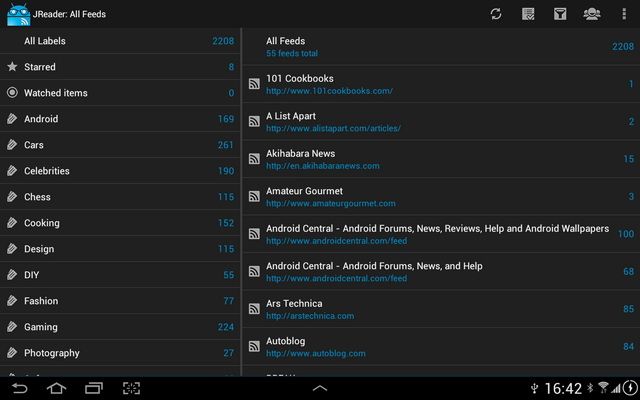This screenshot has height=400, width=640.
Task: Open the filter funnel icon
Action: (560, 14)
